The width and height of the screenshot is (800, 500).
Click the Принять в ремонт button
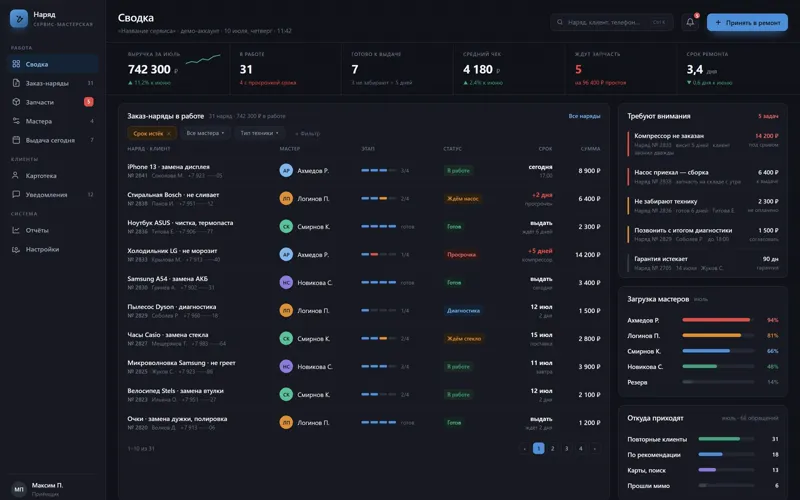point(747,22)
